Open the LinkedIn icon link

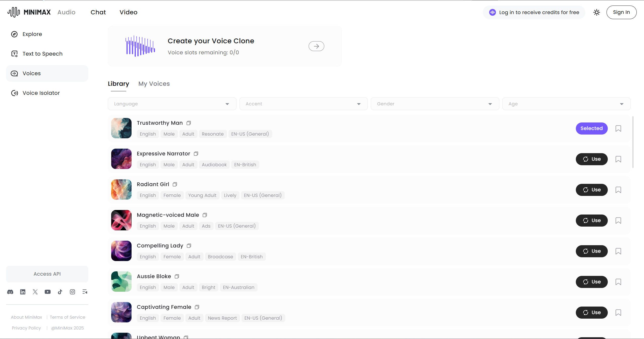click(23, 292)
